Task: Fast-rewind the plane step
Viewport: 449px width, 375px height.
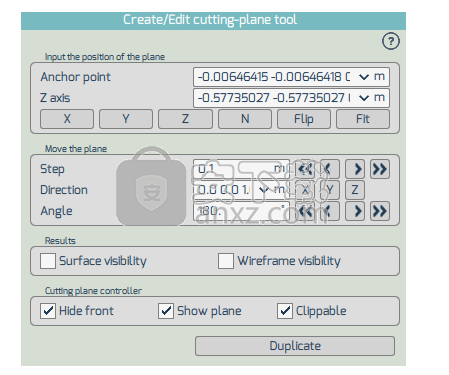Action: 305,169
